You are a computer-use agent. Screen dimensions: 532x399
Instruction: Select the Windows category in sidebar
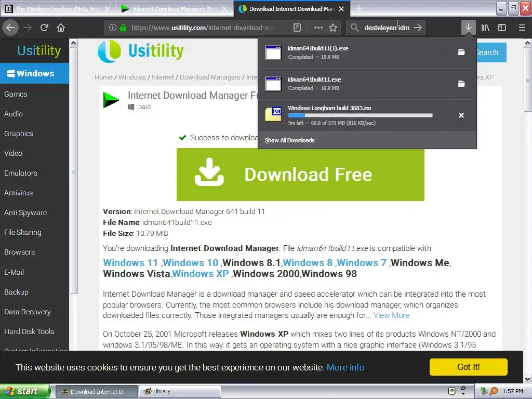35,73
